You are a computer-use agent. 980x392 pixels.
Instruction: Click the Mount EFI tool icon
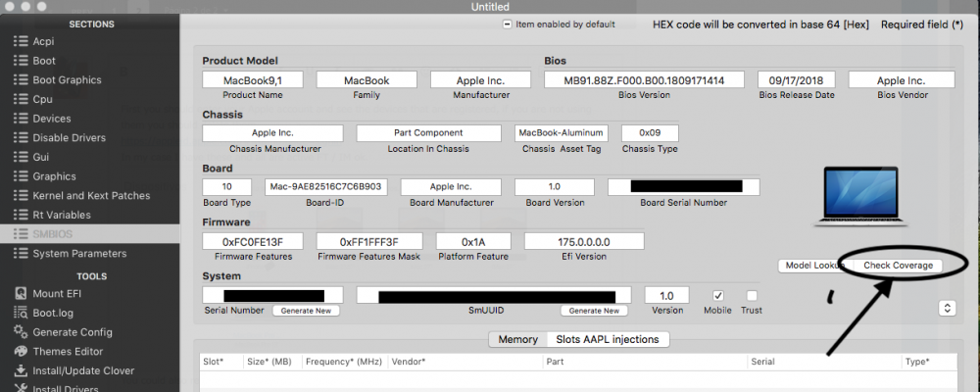(x=21, y=293)
